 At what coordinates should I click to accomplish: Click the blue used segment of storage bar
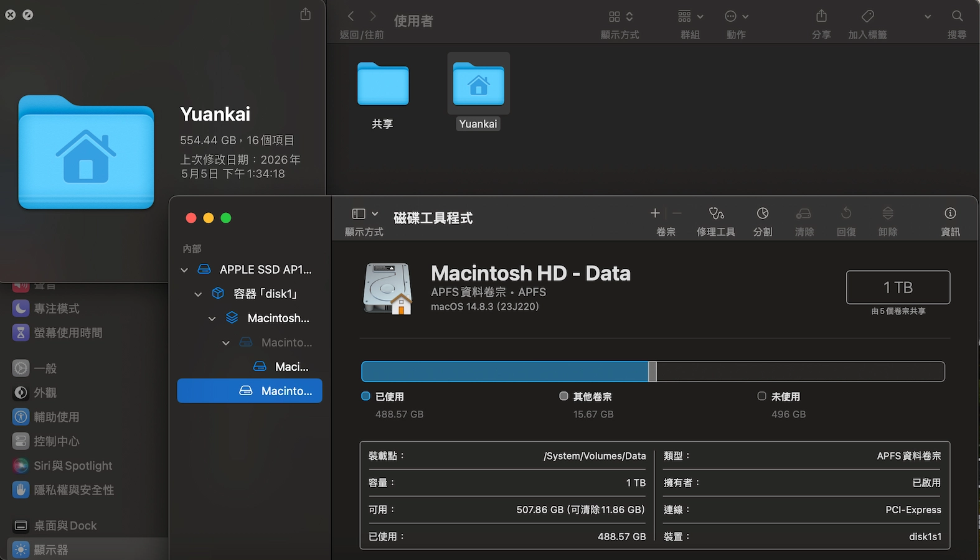(x=504, y=371)
